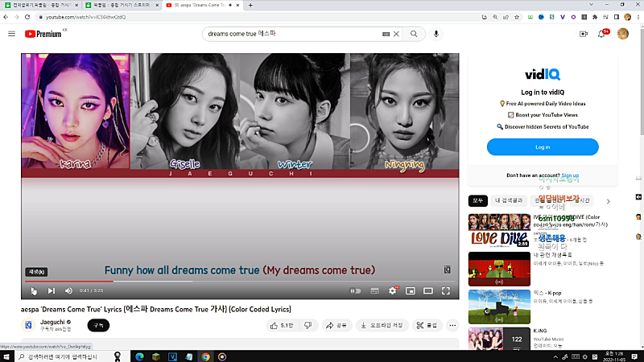The height and width of the screenshot is (362, 644).
Task: Click the video title text
Action: [x=156, y=310]
